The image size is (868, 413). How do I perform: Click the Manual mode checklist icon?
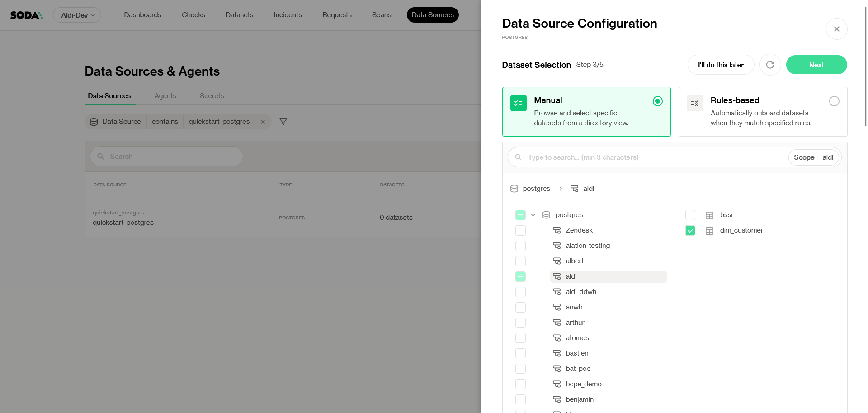click(519, 103)
